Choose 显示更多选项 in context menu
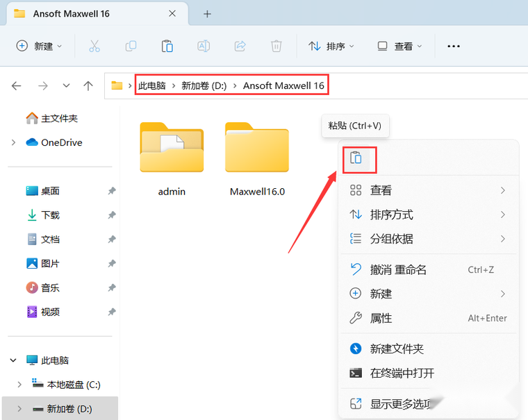The image size is (528, 420). 429,403
